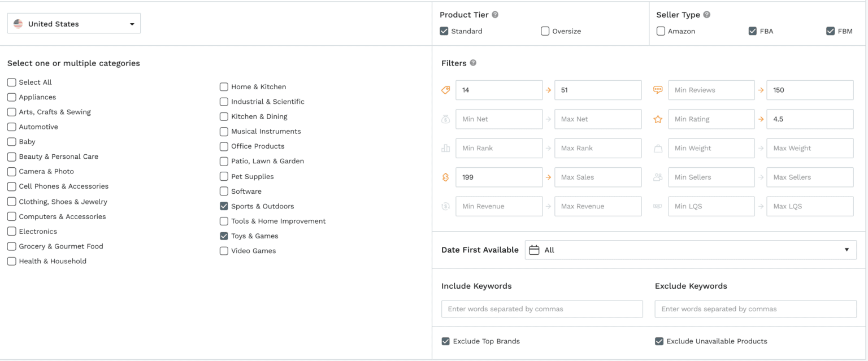Click the Include Keywords text field
The image size is (868, 361).
pos(542,309)
